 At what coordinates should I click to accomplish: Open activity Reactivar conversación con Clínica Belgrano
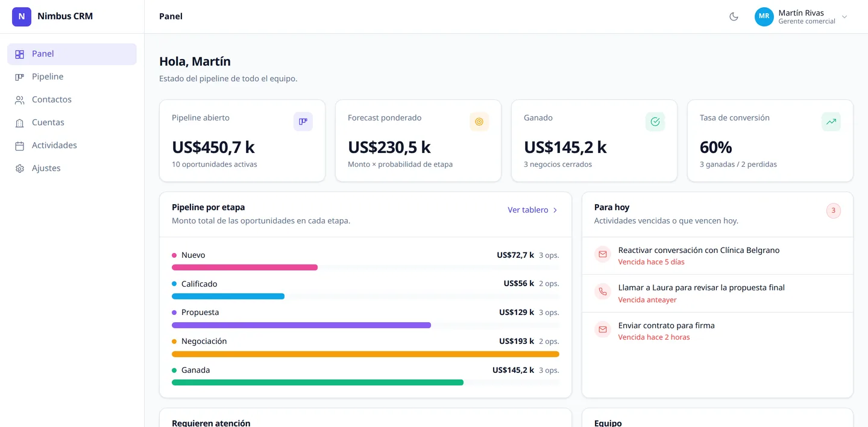[x=717, y=256]
